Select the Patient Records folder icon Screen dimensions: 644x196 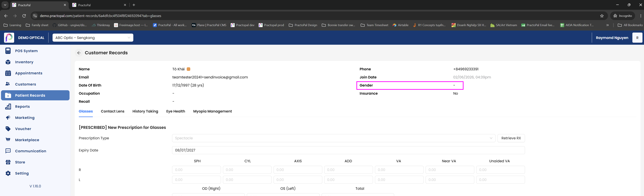(x=8, y=95)
